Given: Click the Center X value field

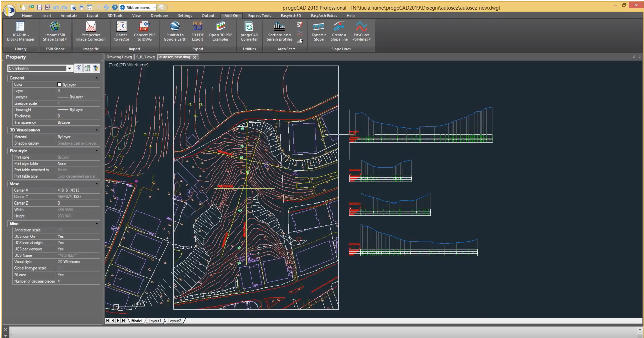Looking at the screenshot, I should point(78,191).
